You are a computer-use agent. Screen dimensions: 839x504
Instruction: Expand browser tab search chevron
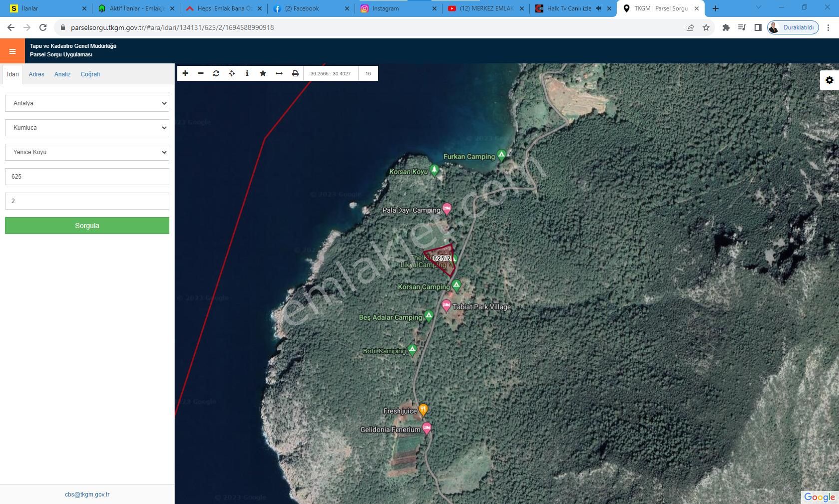(x=758, y=7)
